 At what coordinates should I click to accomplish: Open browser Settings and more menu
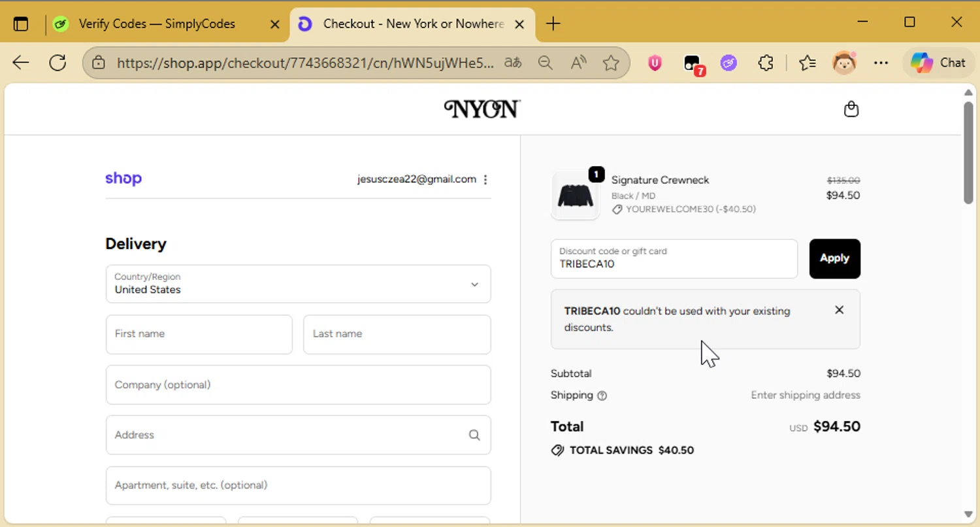pos(881,63)
